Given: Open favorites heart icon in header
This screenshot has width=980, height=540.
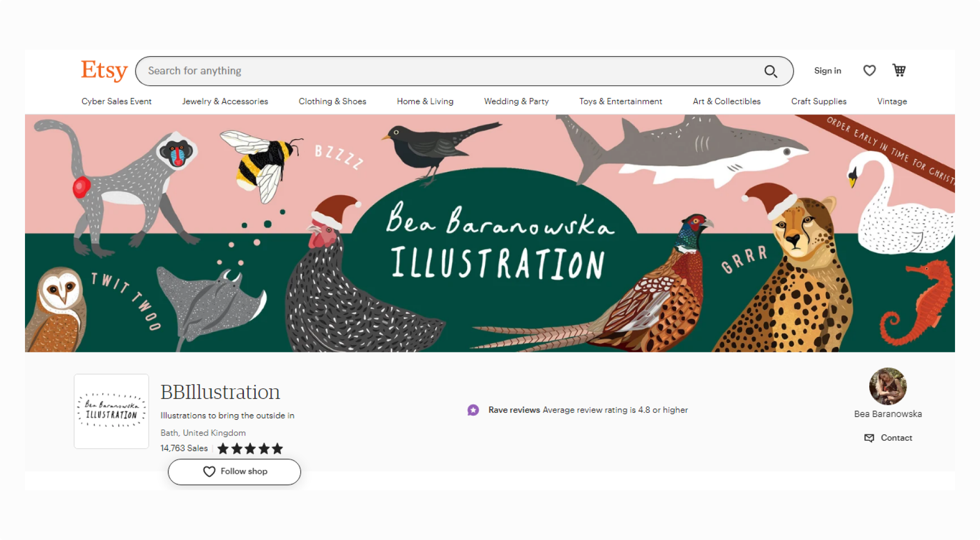Looking at the screenshot, I should tap(869, 70).
